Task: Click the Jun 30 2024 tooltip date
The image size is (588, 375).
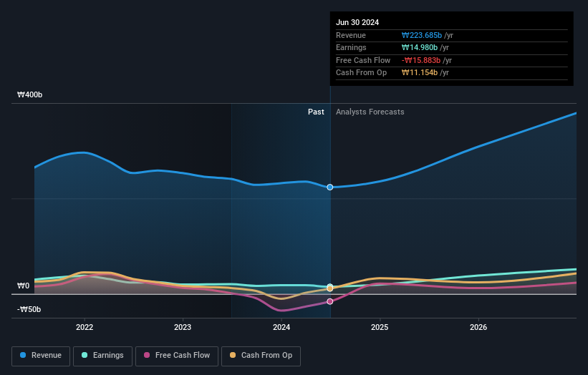Action: pyautogui.click(x=357, y=22)
